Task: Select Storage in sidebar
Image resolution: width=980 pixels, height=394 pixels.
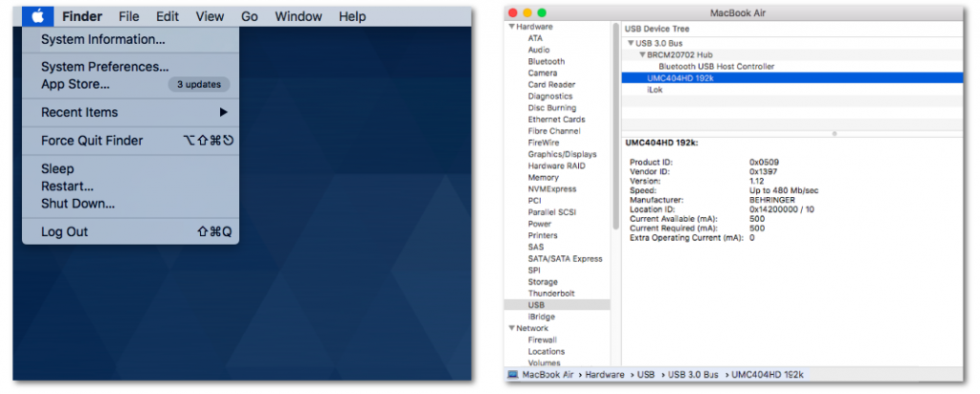Action: (542, 281)
